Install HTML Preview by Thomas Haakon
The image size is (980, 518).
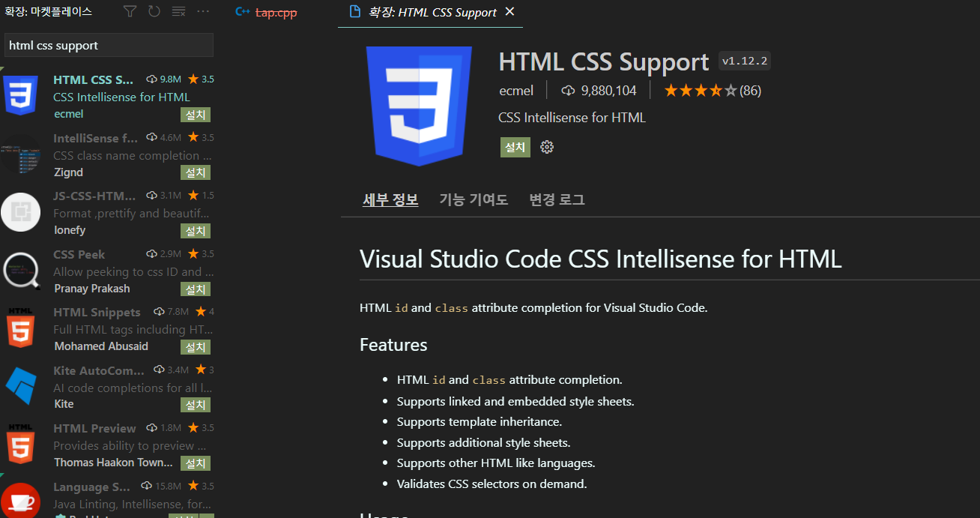coord(196,463)
